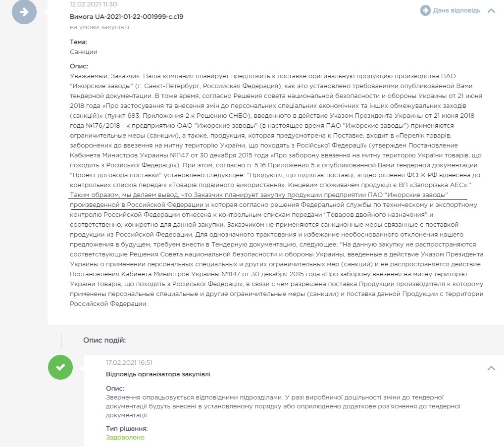Click the 'Опис подій:' section heading
The width and height of the screenshot is (504, 447).
tap(104, 340)
